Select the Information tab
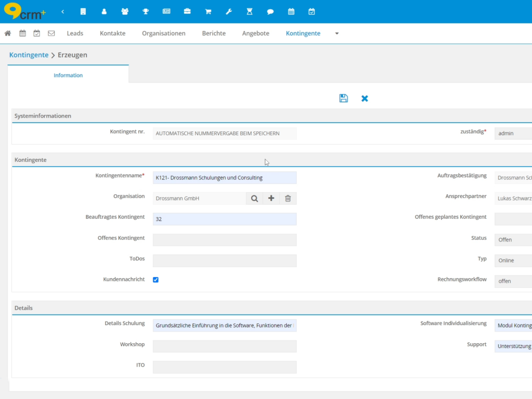 coord(68,76)
